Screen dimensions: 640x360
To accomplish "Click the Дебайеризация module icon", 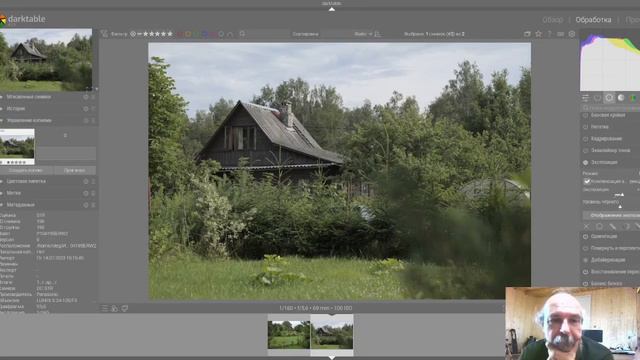I will tap(585, 260).
